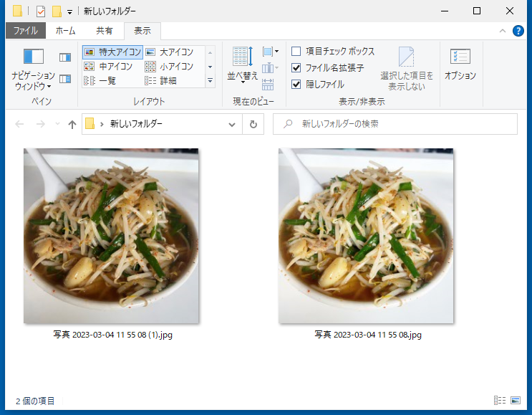Click new folder quick access icon
The width and height of the screenshot is (532, 415).
57,11
